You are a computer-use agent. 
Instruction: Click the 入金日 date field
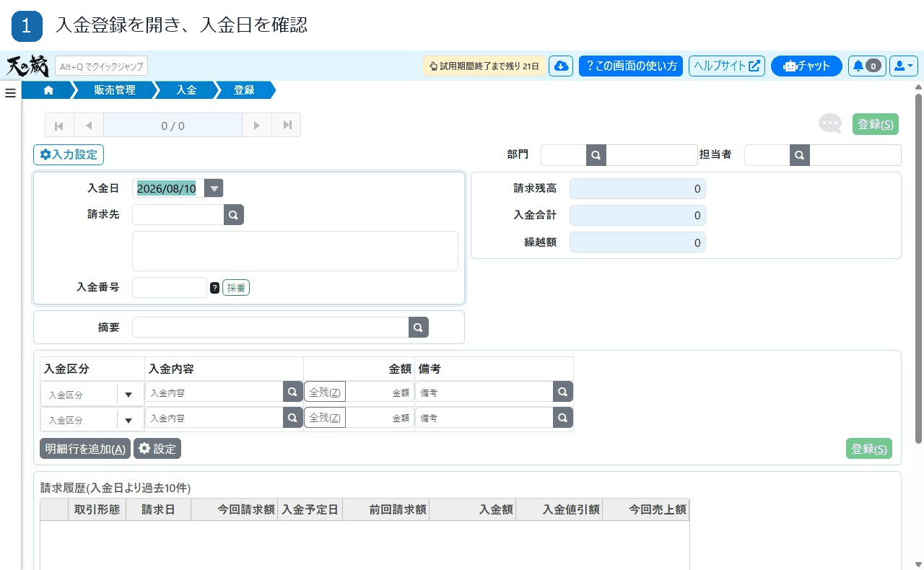(x=168, y=188)
